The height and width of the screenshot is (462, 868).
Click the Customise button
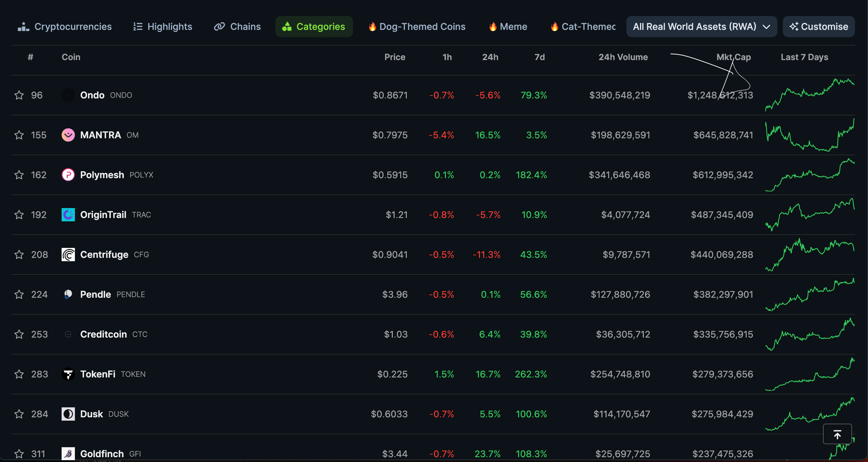[x=818, y=27]
